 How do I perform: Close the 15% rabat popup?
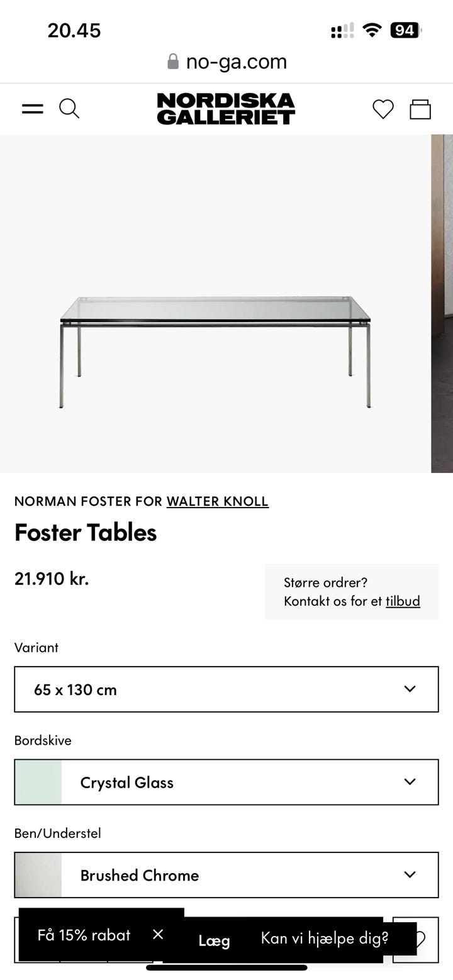[158, 934]
